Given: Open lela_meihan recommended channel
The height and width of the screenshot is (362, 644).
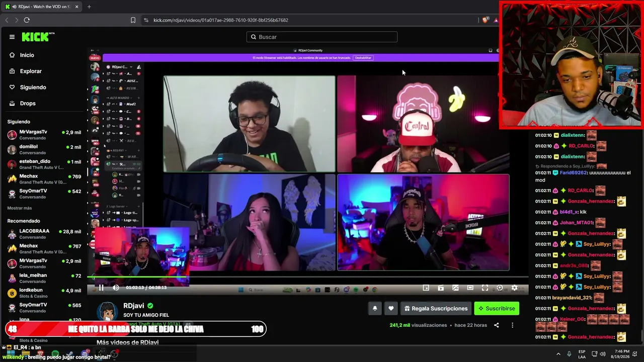Looking at the screenshot, I should tap(44, 278).
